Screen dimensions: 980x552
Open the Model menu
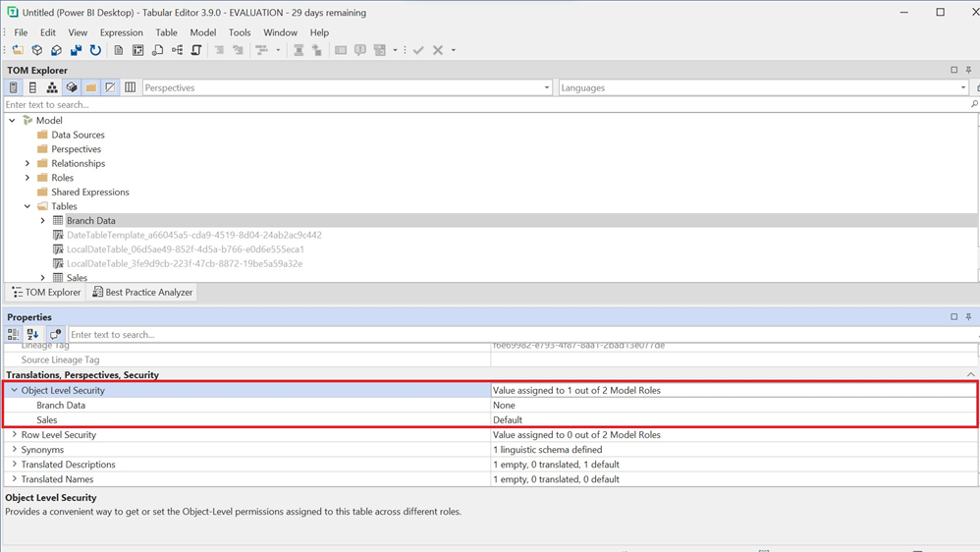point(203,32)
